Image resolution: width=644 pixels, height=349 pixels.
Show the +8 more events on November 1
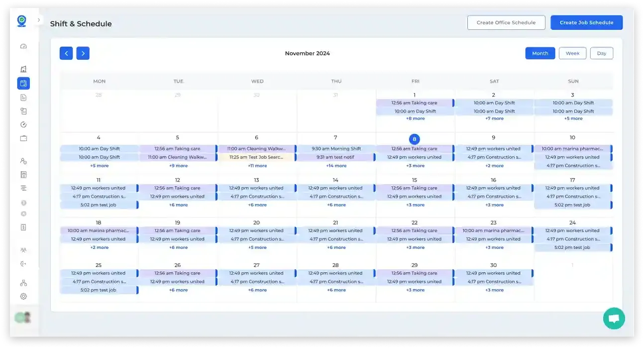415,118
